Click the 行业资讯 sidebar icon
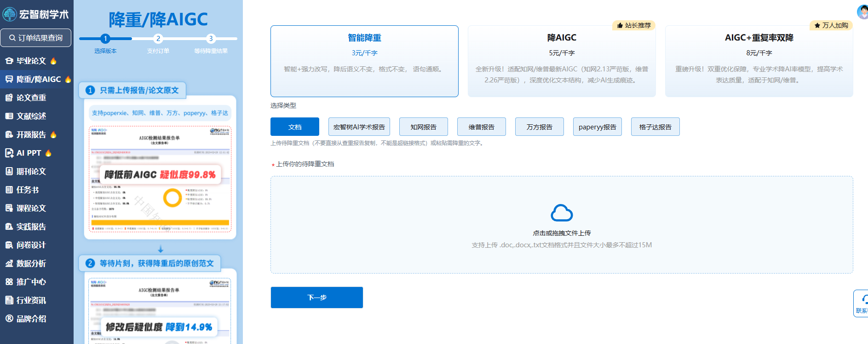 (9, 300)
